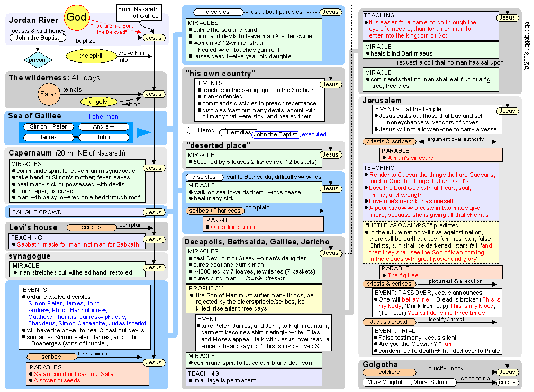The width and height of the screenshot is (534, 392).
Task: Click the Herodias pill
Action: tap(239, 133)
